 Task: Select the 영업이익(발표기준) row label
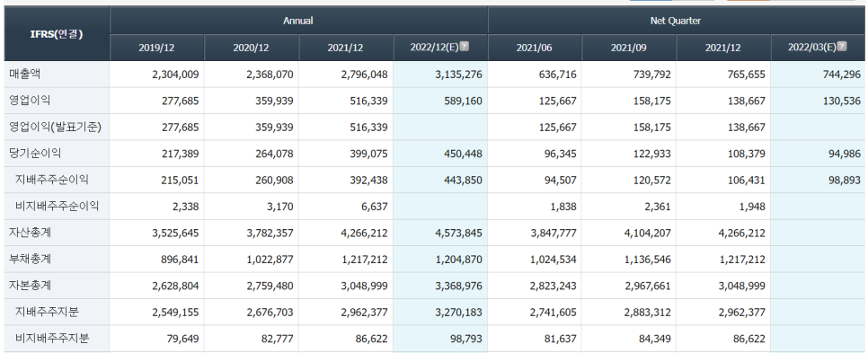(x=55, y=127)
